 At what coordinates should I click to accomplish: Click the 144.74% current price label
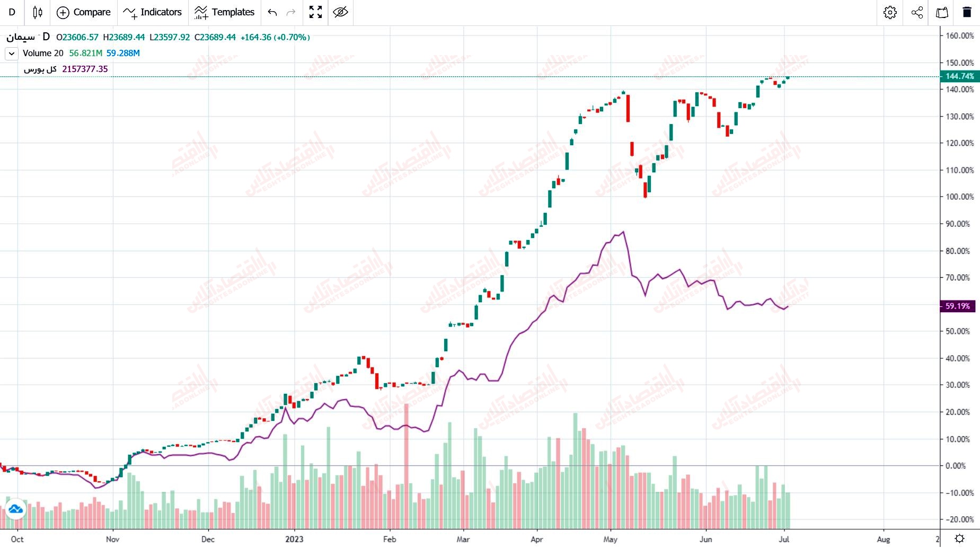pos(959,76)
